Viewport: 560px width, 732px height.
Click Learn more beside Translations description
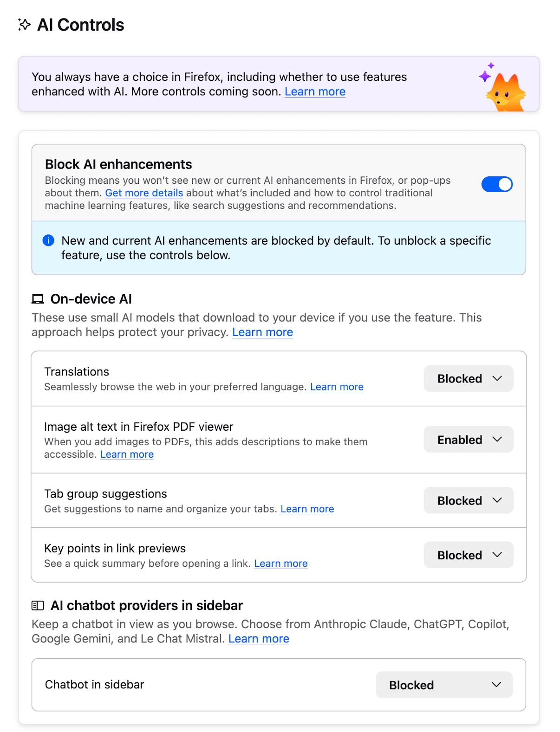pyautogui.click(x=337, y=387)
